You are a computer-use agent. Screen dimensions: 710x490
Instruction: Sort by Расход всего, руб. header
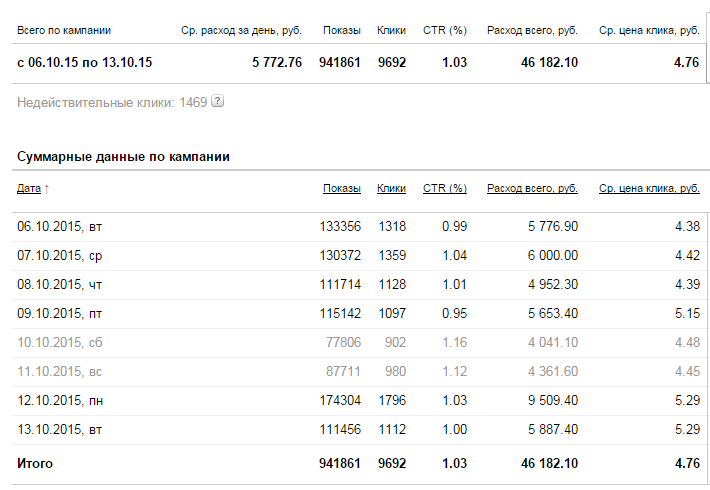tap(532, 188)
